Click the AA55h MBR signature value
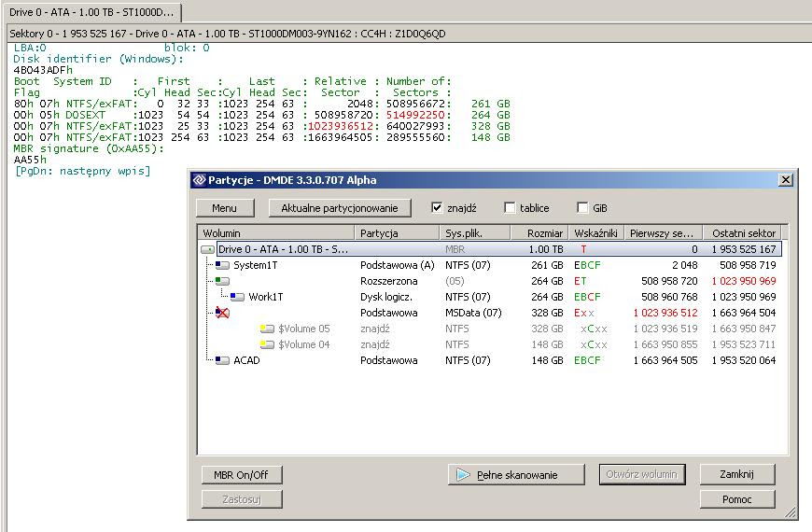Image resolution: width=812 pixels, height=532 pixels. coord(30,160)
